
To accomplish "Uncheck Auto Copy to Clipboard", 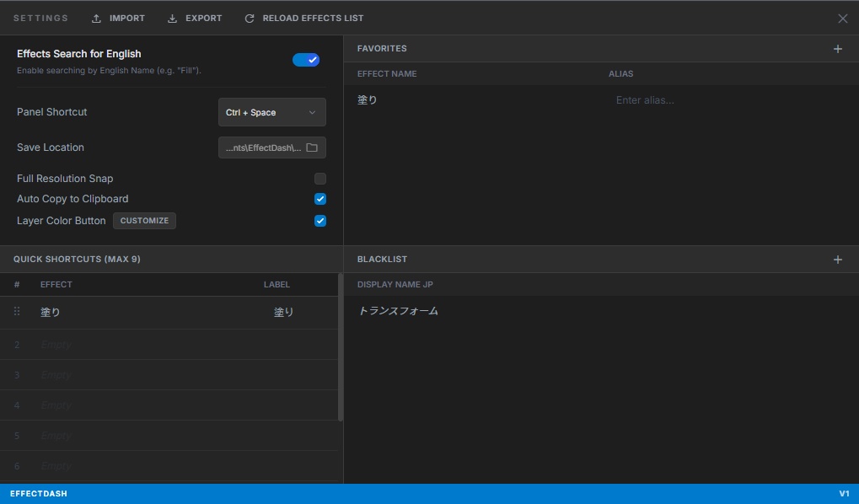I will pyautogui.click(x=319, y=199).
